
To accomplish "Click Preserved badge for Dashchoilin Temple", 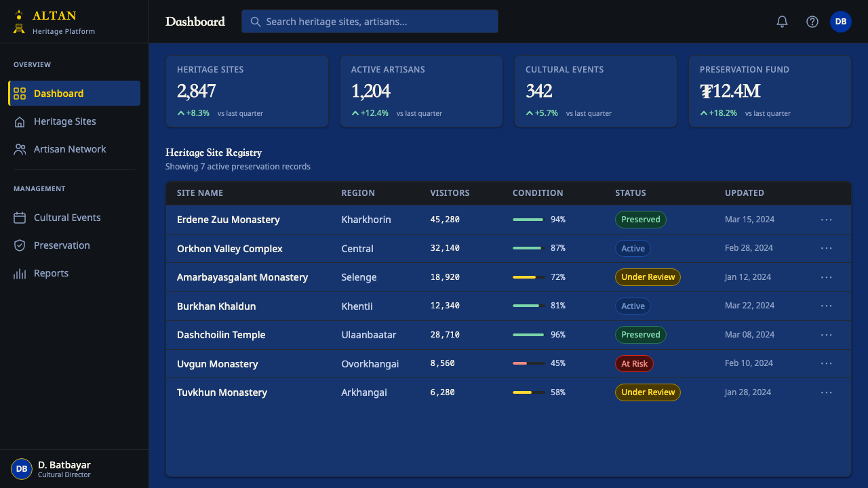I will pos(641,335).
